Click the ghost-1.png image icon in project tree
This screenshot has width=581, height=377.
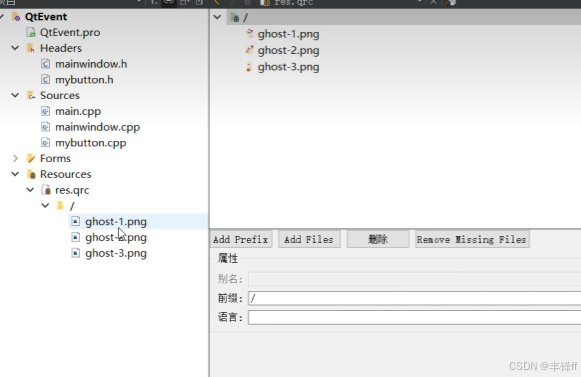tap(76, 222)
